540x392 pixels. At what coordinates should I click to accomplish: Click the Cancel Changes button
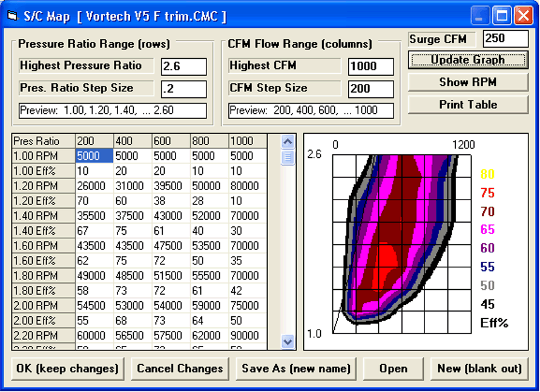click(x=180, y=369)
